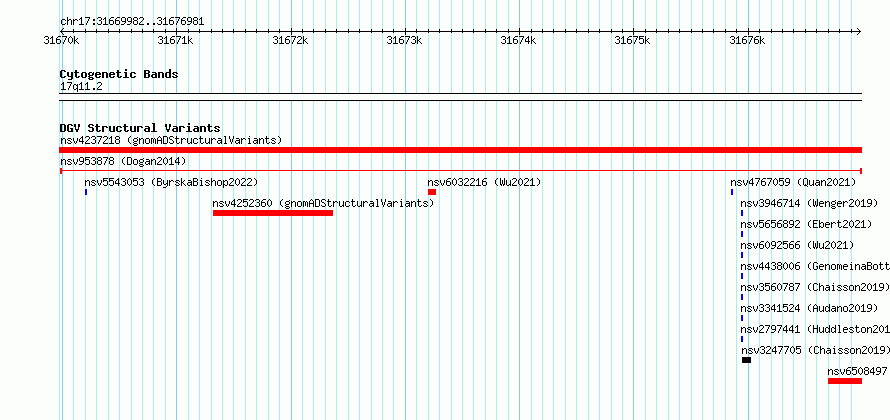This screenshot has height=420, width=890.
Task: Click the 31673k ruler position
Action: (404, 40)
